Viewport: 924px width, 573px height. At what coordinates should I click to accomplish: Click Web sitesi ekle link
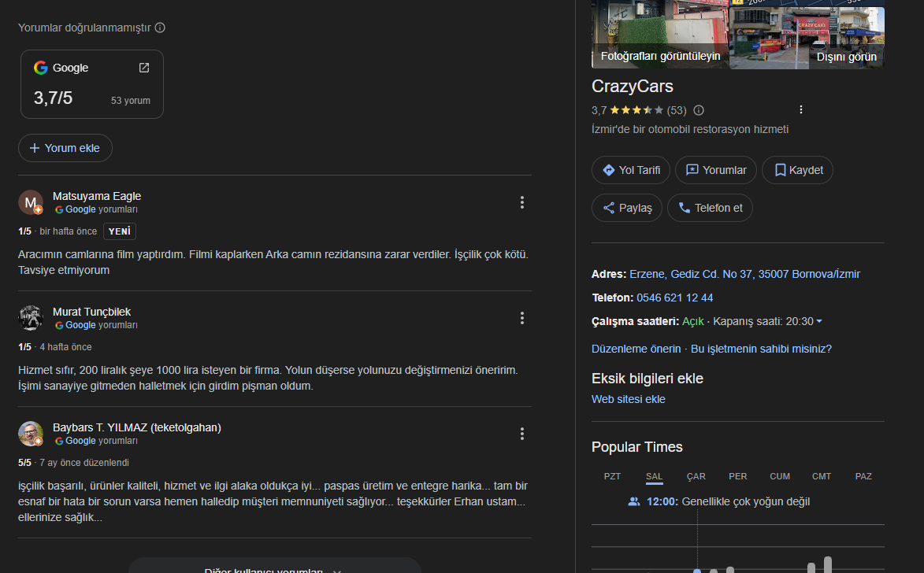coord(628,399)
